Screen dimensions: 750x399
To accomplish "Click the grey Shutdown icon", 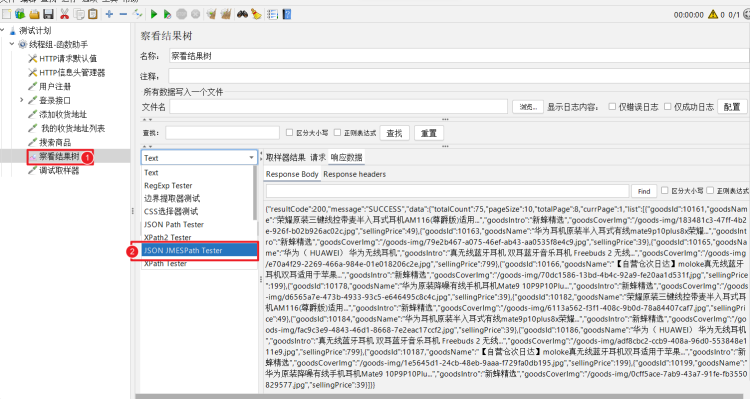I will click(195, 14).
